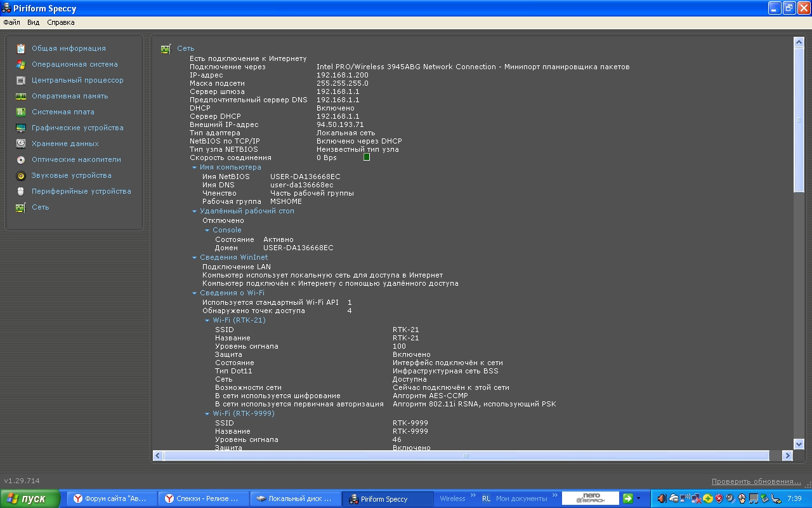Click the Центральный процессор chip icon
The width and height of the screenshot is (812, 508).
point(21,80)
